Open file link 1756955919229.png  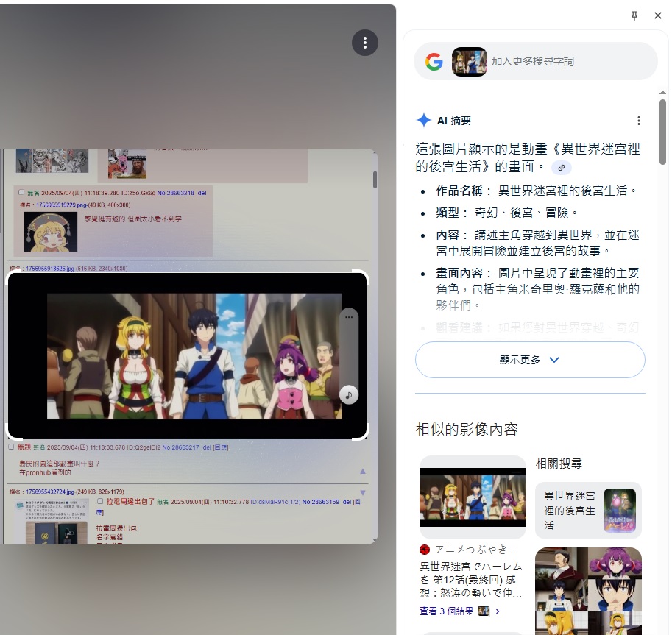pos(62,205)
